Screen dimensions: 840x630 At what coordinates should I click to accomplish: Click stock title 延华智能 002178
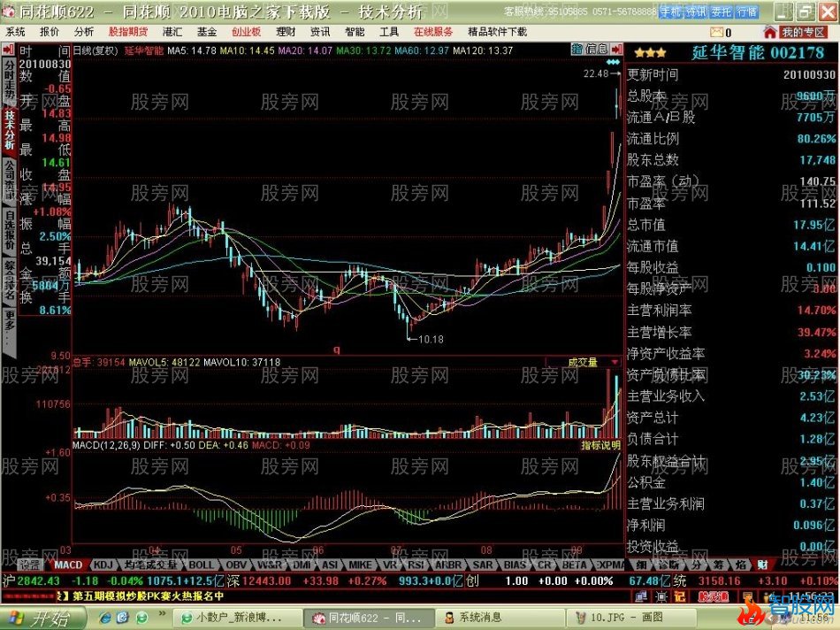(x=758, y=53)
